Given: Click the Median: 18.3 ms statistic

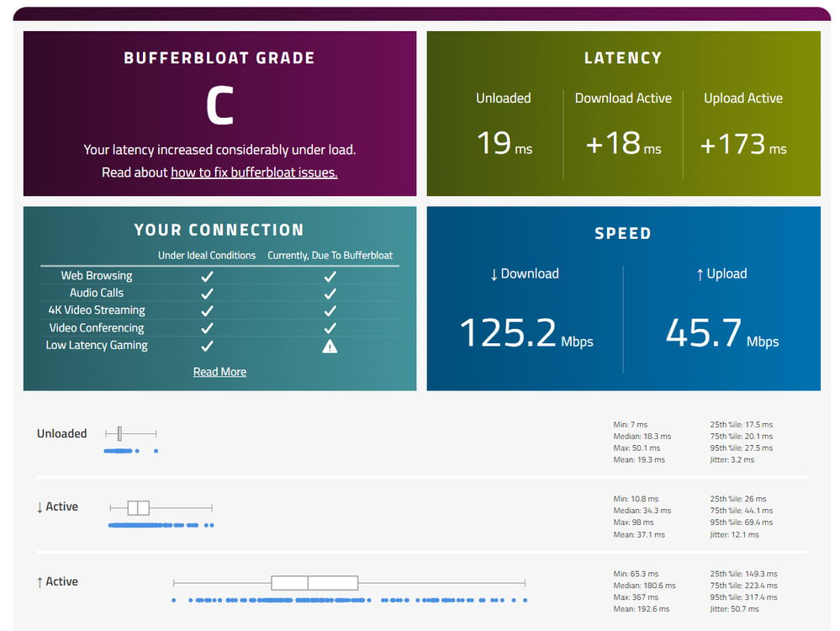Looking at the screenshot, I should pyautogui.click(x=642, y=437).
